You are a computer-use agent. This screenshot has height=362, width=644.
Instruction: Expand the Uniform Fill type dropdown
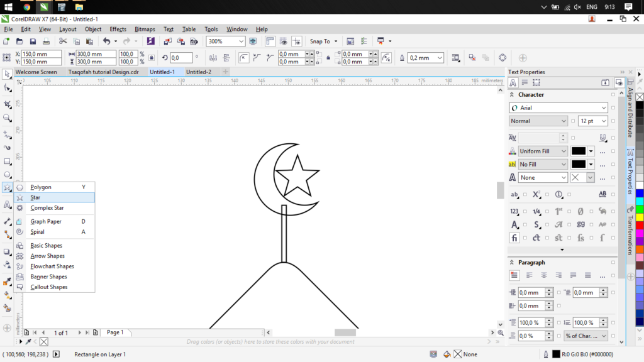click(x=563, y=151)
